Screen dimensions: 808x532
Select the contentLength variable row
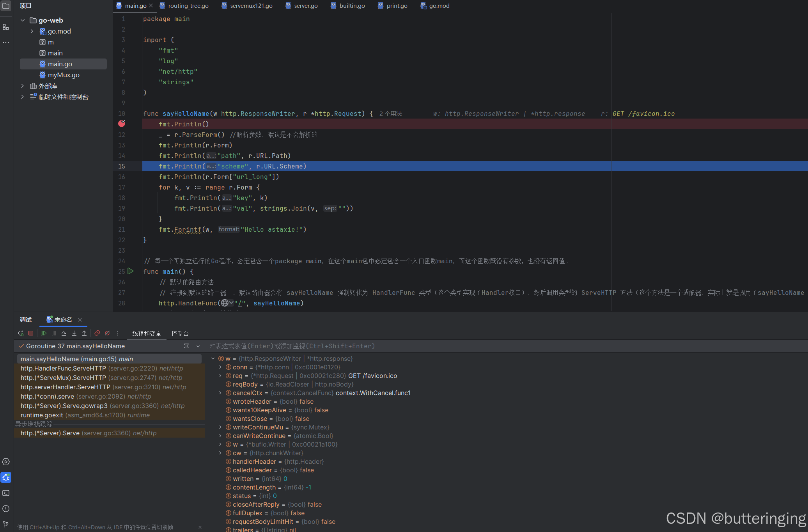tap(506, 487)
